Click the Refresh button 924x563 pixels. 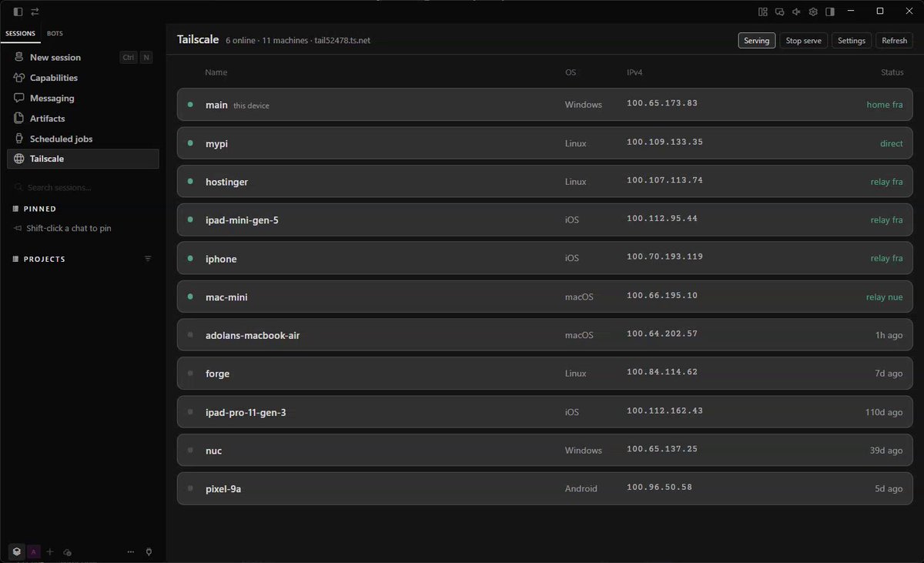pos(894,41)
